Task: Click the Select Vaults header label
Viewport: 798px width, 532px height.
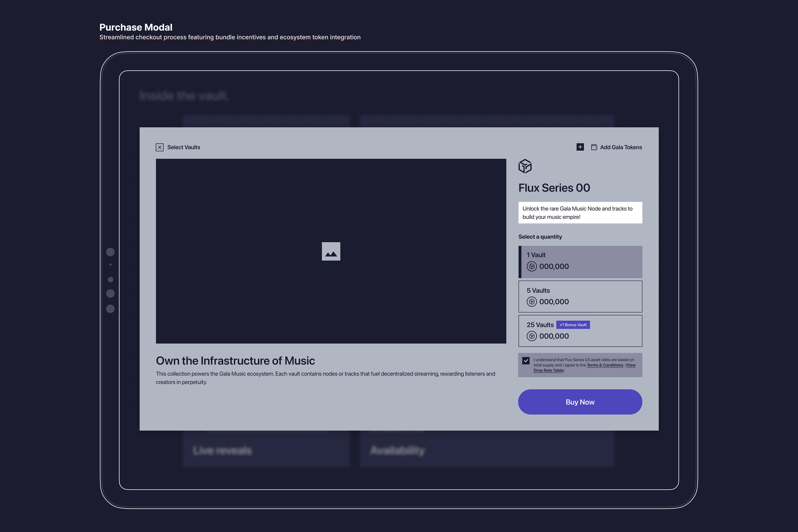Action: click(184, 147)
